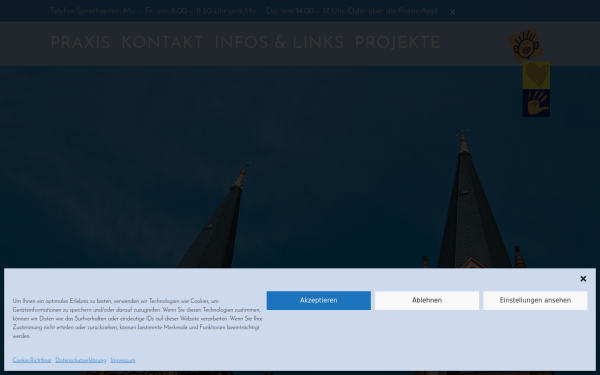This screenshot has height=375, width=600.
Task: Decline cookies via the Ablehnen button
Action: (x=427, y=300)
